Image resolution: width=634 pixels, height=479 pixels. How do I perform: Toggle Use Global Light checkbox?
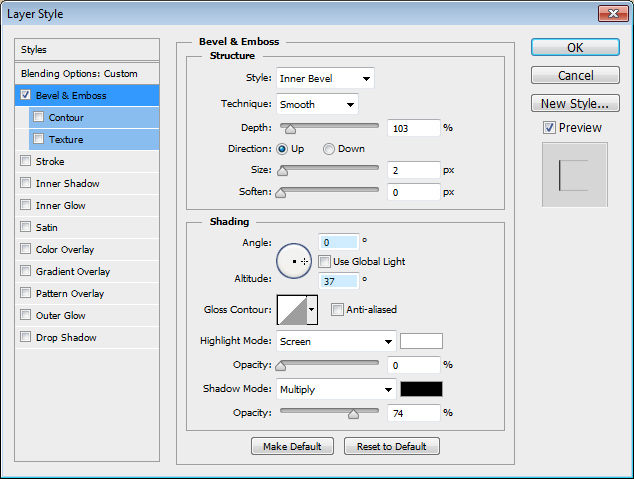point(325,262)
